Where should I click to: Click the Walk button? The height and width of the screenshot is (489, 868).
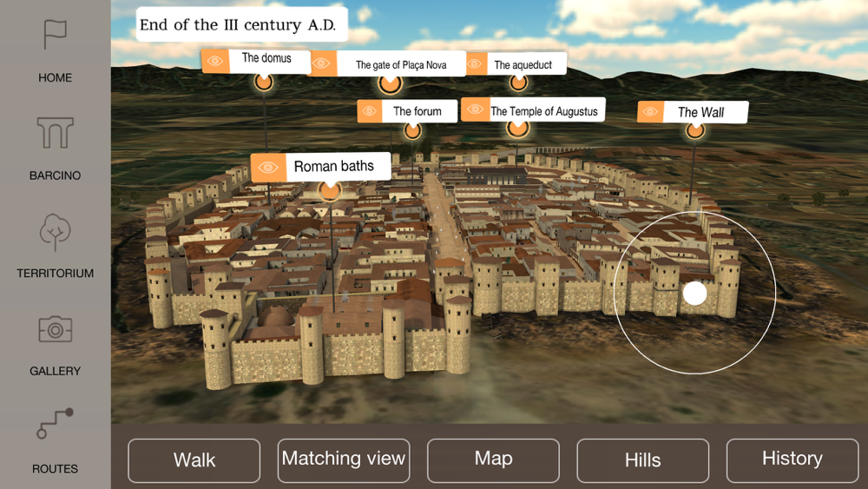point(194,460)
